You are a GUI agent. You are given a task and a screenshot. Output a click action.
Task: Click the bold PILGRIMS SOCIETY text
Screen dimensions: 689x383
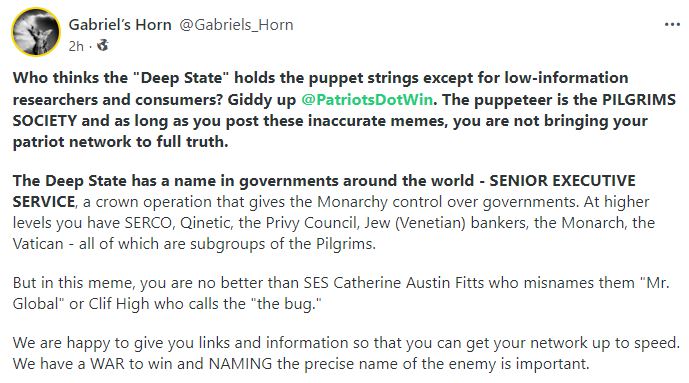point(344,110)
